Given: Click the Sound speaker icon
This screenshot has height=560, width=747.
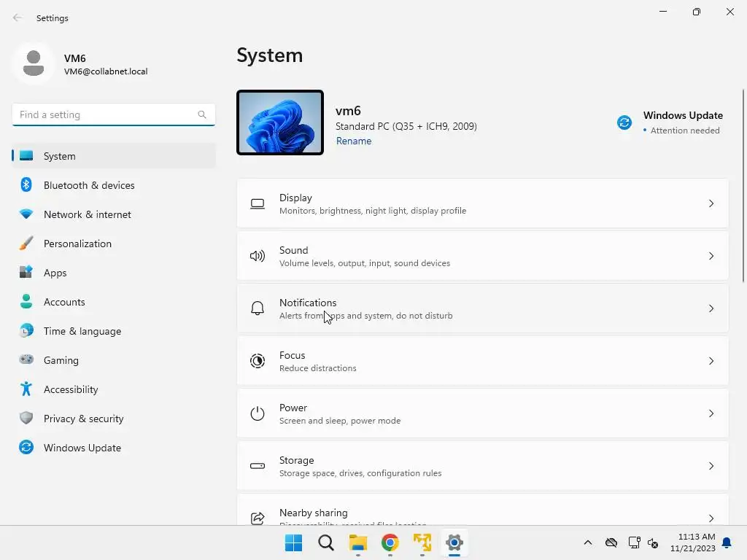Looking at the screenshot, I should pos(258,256).
